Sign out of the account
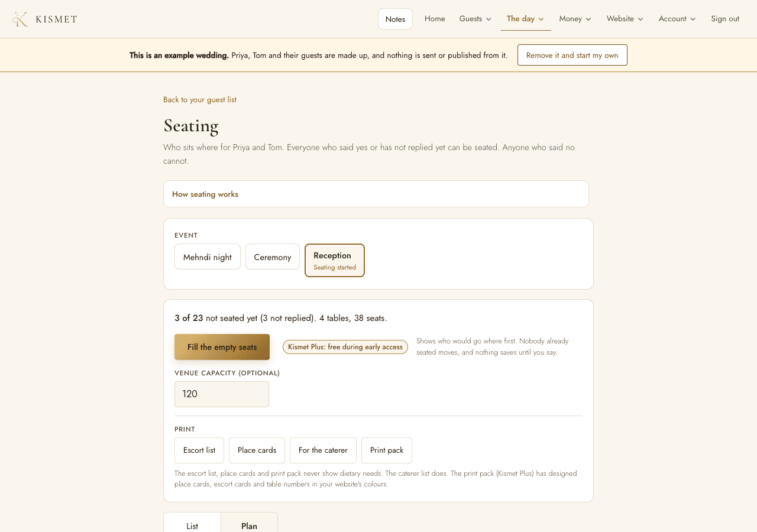This screenshot has width=757, height=532. [x=725, y=19]
